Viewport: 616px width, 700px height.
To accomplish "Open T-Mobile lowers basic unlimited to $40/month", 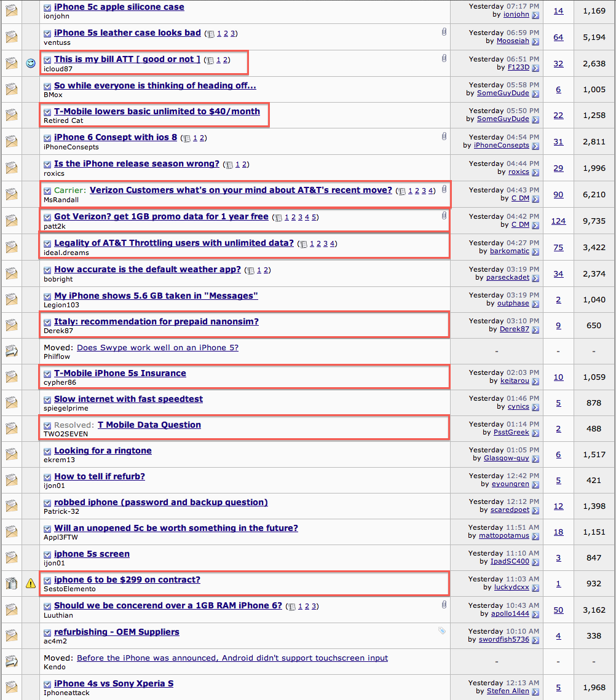I will (x=157, y=111).
